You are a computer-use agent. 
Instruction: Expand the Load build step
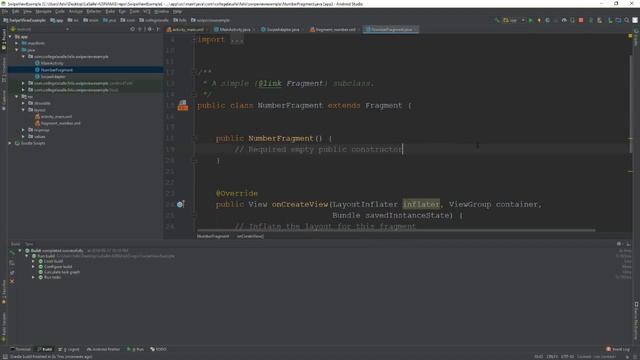click(x=33, y=261)
